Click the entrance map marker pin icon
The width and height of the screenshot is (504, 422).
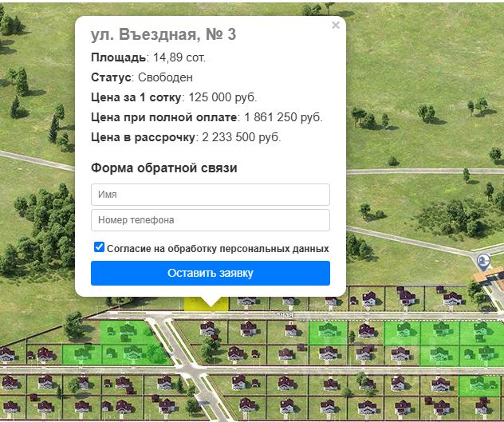coord(483,262)
